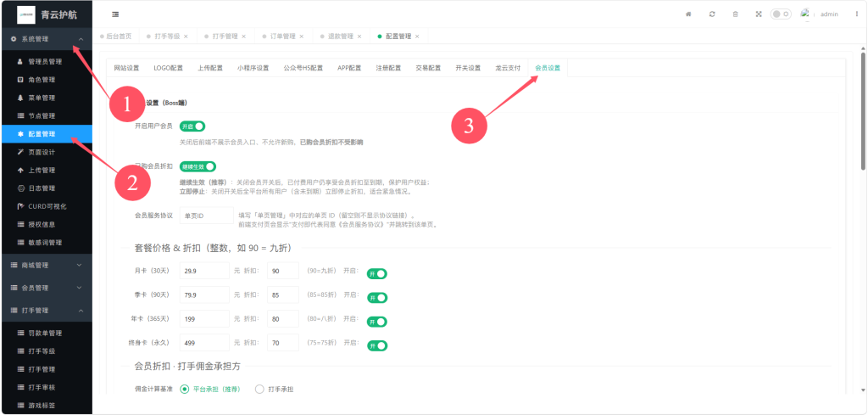This screenshot has width=868, height=415.
Task: Click the gear icon beside 系统管理
Action: (x=14, y=39)
